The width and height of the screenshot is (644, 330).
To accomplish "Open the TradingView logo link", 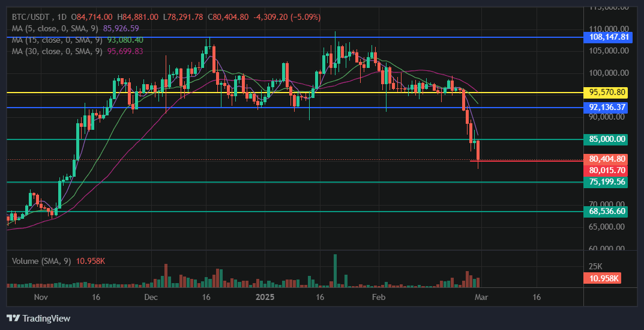I will click(38, 318).
